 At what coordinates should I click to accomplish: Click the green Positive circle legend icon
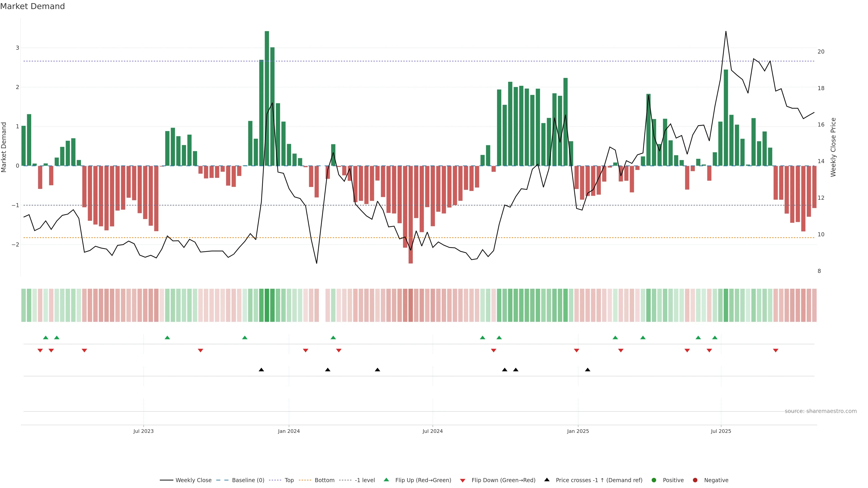coord(654,480)
